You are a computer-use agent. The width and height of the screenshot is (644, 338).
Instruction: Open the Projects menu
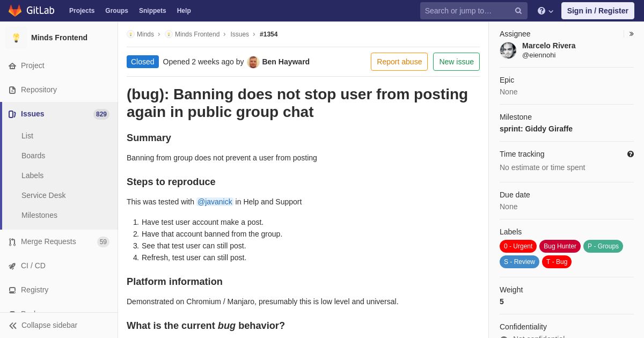[x=82, y=11]
